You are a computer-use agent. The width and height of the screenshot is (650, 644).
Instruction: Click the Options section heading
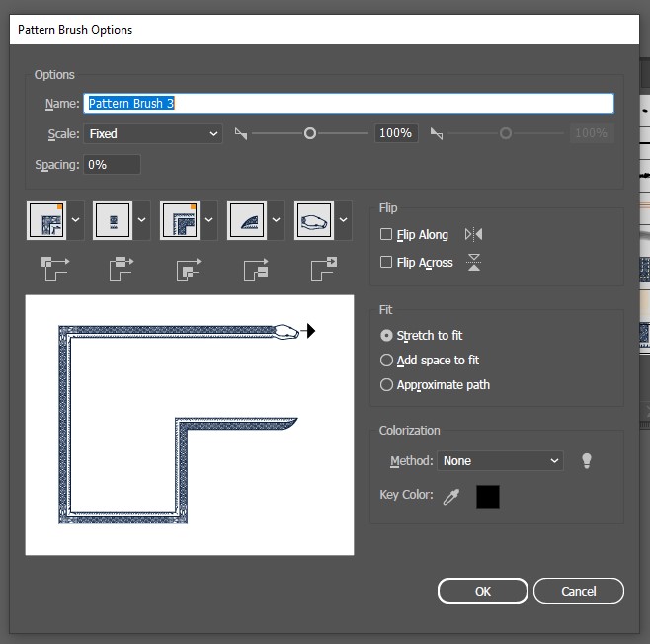(54, 75)
